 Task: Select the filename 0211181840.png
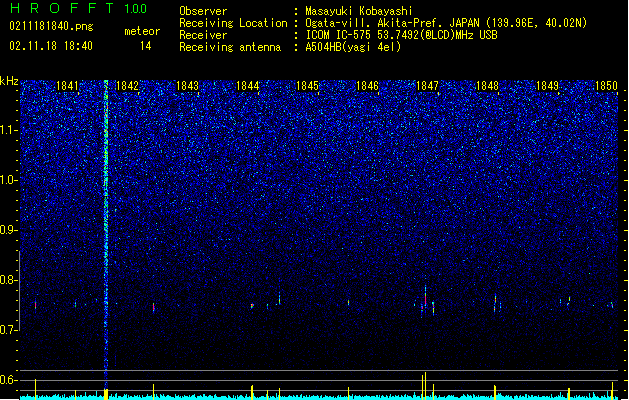click(x=51, y=27)
